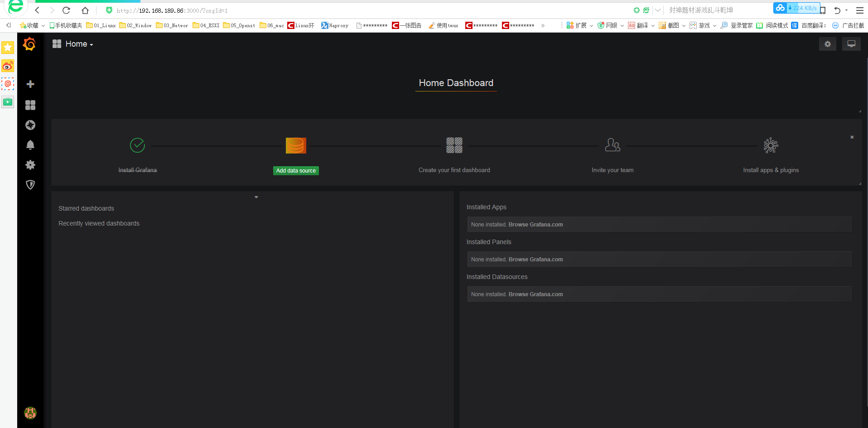Show more bookmarks with the double chevron
The width and height of the screenshot is (868, 428).
[x=543, y=26]
